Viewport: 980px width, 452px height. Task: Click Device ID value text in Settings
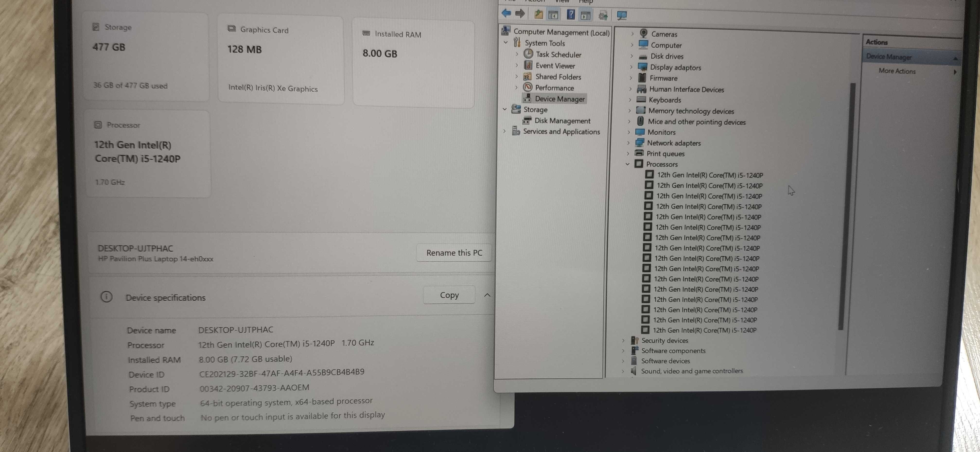click(281, 373)
